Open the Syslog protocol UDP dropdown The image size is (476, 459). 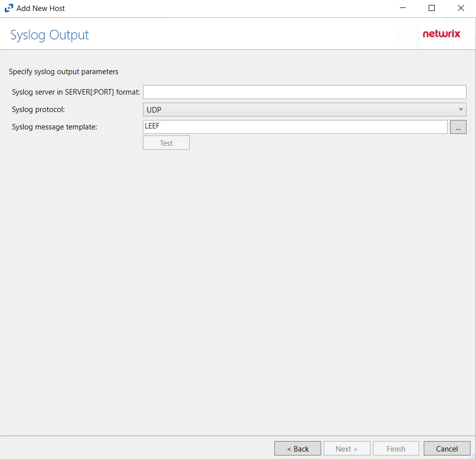click(305, 110)
